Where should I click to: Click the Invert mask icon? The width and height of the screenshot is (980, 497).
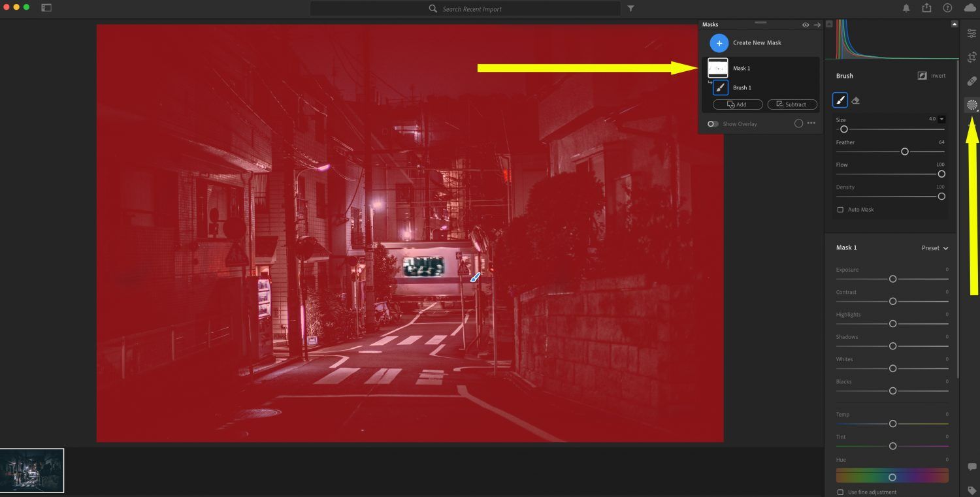point(922,76)
